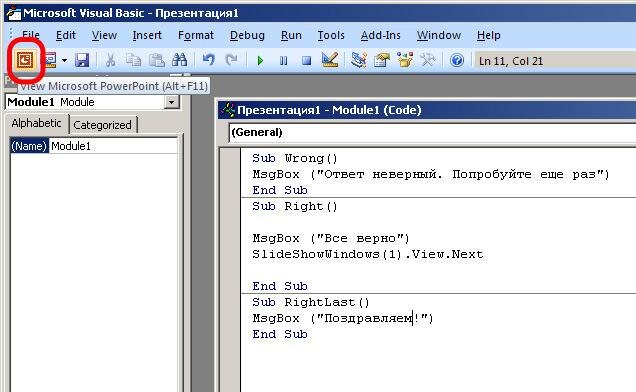Click the Find binoculars icon
Viewport: 636px width, 392px height.
(x=179, y=60)
